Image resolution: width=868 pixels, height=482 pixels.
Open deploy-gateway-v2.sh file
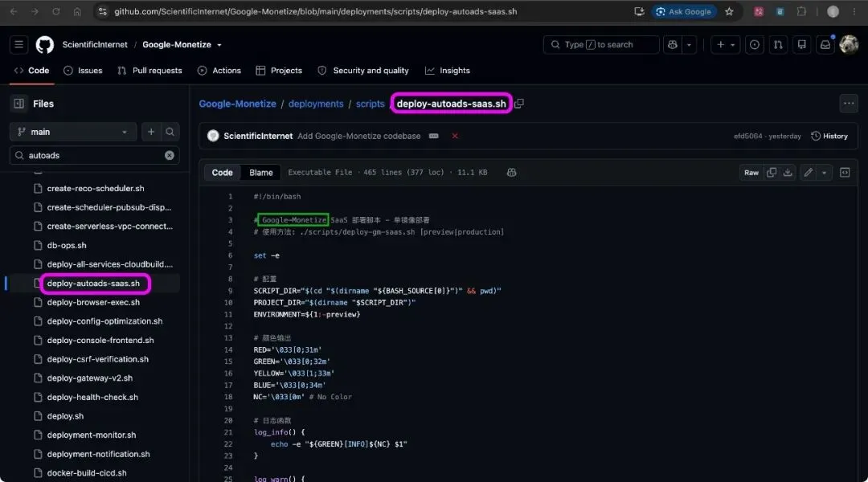90,378
